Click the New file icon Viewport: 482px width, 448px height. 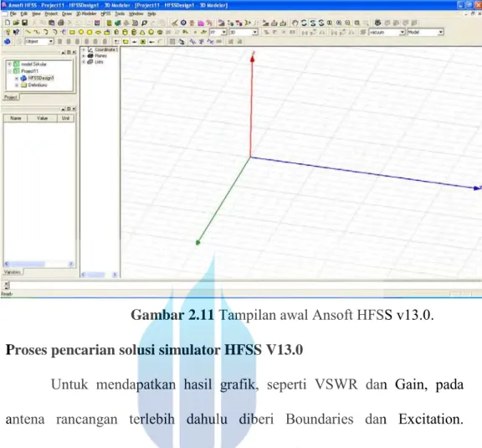(8, 23)
